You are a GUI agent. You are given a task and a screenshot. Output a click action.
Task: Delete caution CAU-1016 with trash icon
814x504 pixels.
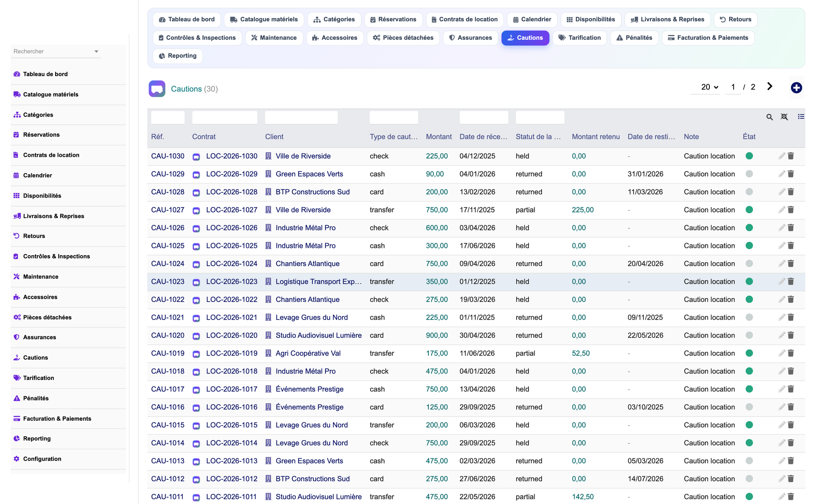point(791,407)
